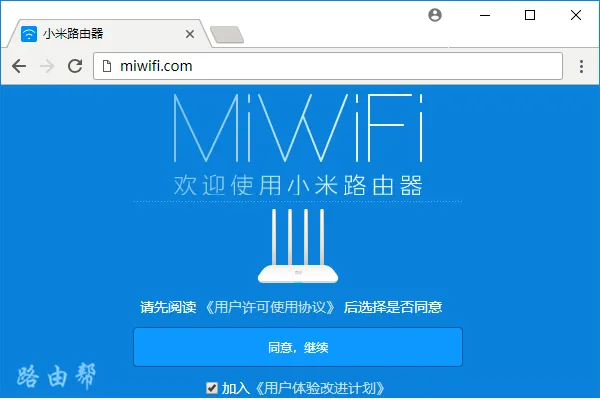
Task: Open a new blank tab
Action: click(x=227, y=34)
